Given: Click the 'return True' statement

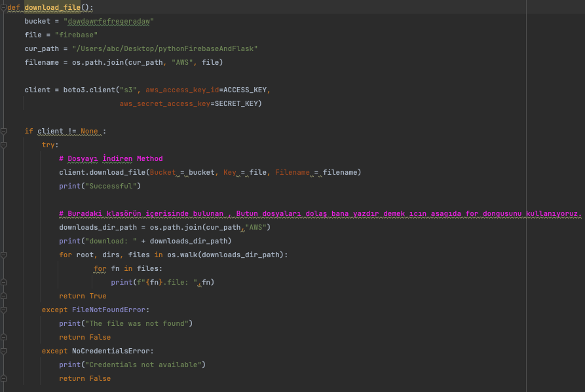Looking at the screenshot, I should (83, 296).
